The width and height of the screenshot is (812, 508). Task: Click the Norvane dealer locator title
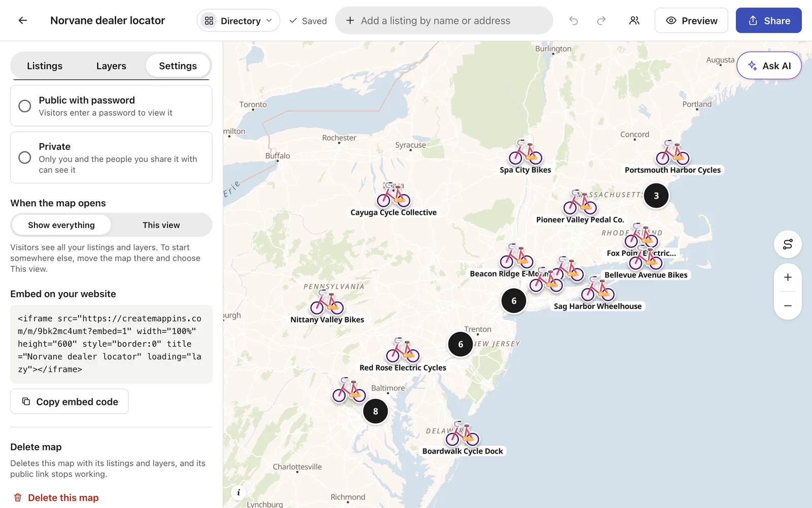108,20
